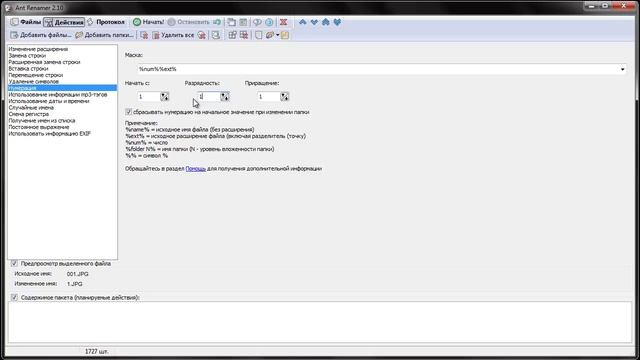Click the Начать с number field
Screen dimensions: 640x360
coord(149,97)
